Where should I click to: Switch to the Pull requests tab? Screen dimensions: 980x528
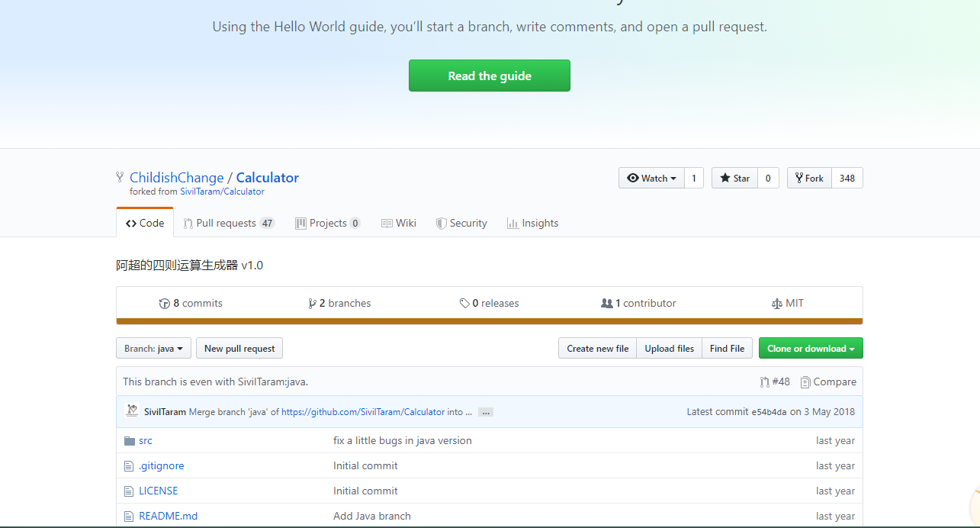(x=229, y=223)
